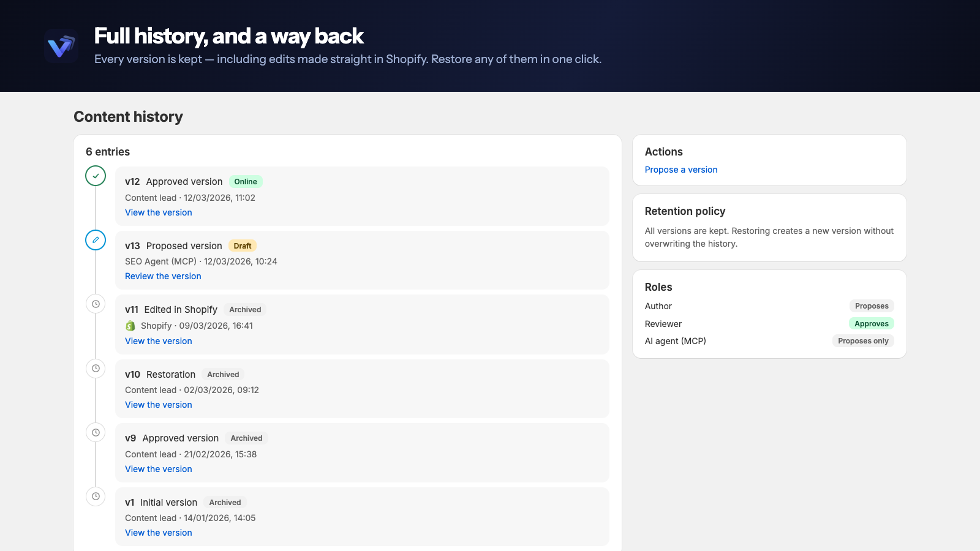View the v9 archived version
980x551 pixels.
pyautogui.click(x=159, y=469)
